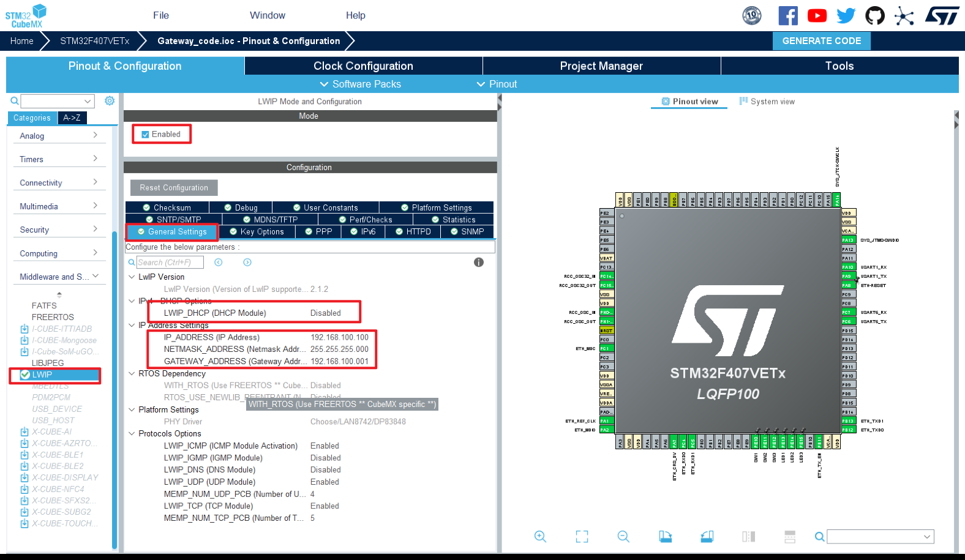965x560 pixels.
Task: Click the STM32CubeMX logo
Action: coord(26,16)
